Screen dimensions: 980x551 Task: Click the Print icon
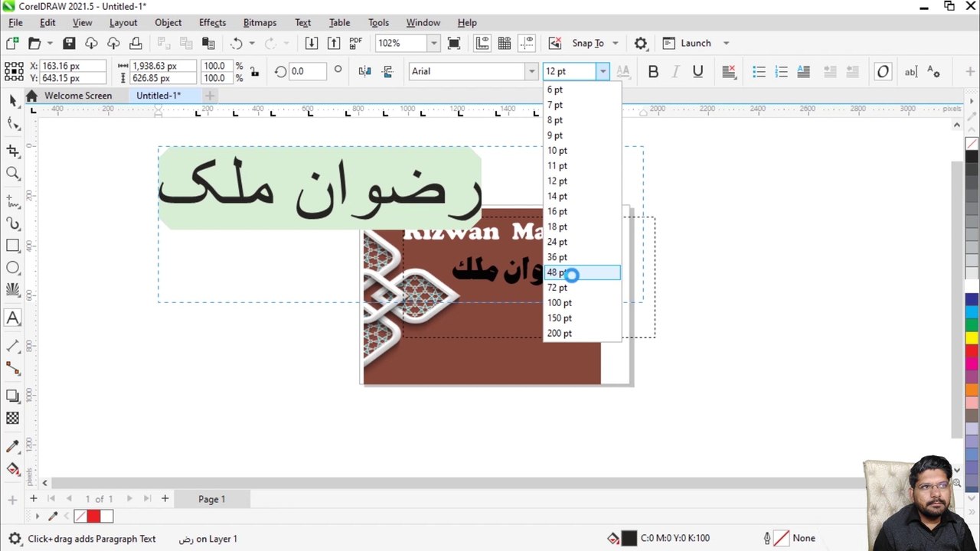pyautogui.click(x=136, y=43)
